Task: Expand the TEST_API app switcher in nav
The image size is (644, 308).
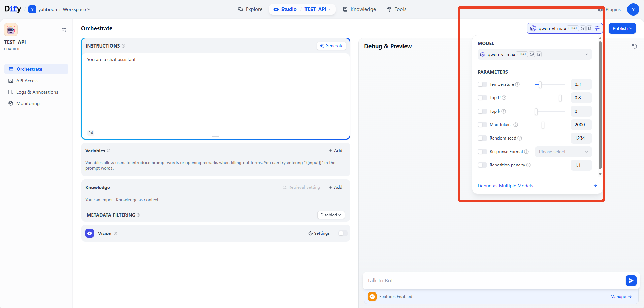Action: [318, 9]
